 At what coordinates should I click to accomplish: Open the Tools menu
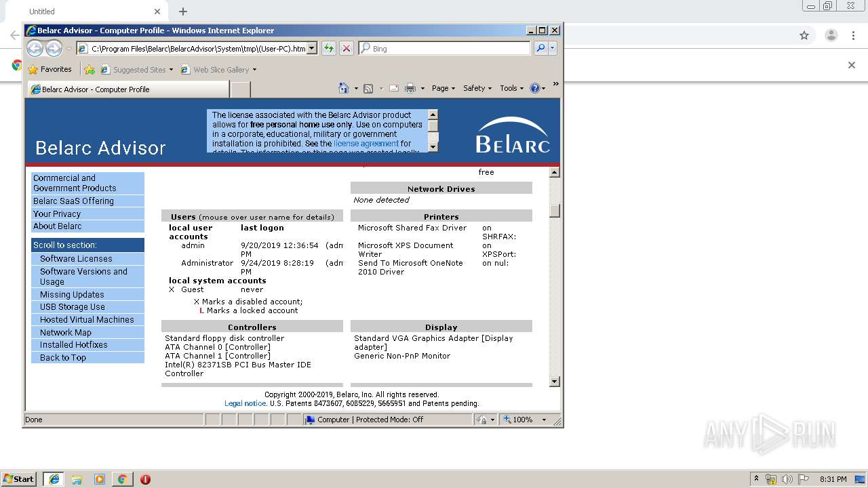(512, 88)
